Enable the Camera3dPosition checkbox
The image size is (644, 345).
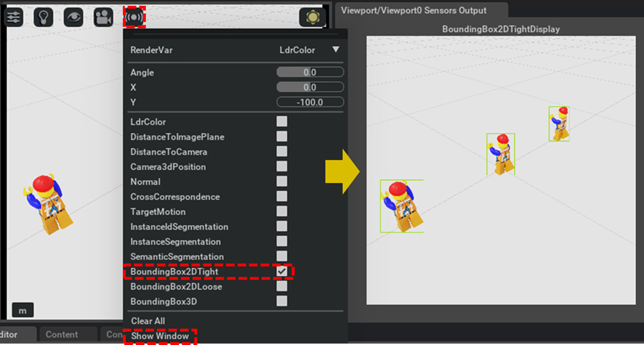click(282, 166)
